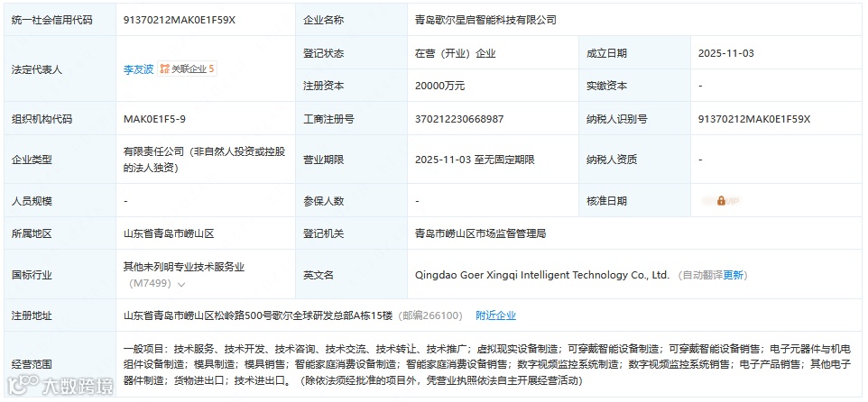The height and width of the screenshot is (402, 868).
Task: Select organization code MAK0E1F5-9
Action: point(152,119)
